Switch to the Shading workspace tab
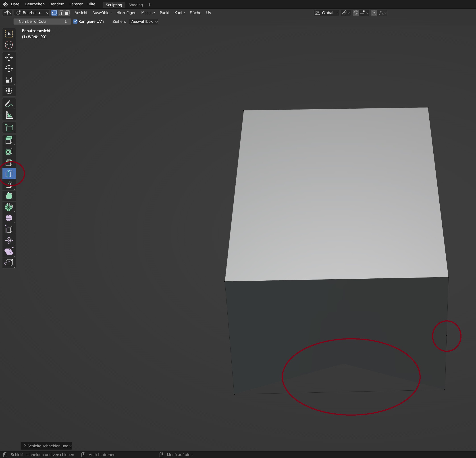Viewport: 476px width, 458px height. [135, 5]
